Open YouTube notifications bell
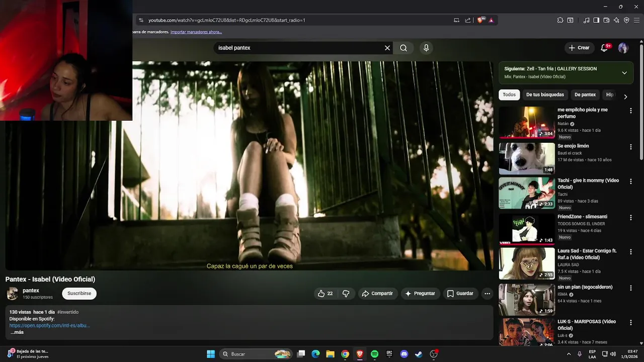The image size is (644, 362). [604, 48]
